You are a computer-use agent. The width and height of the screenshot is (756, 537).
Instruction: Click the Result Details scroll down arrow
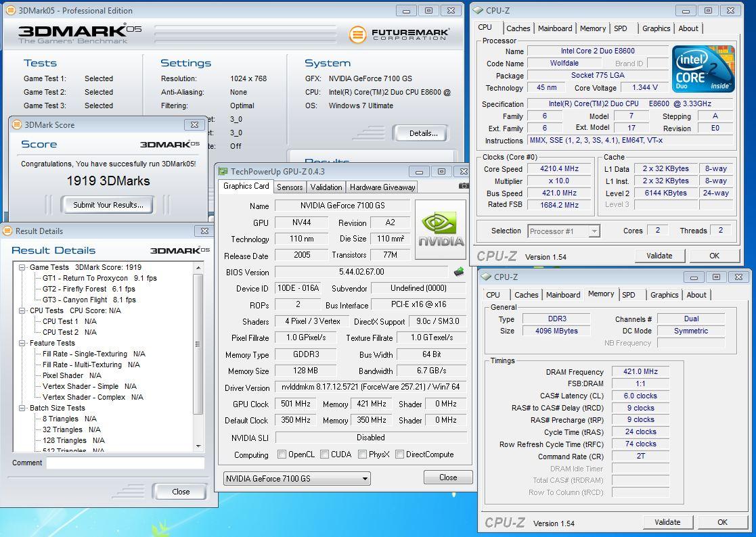pos(198,446)
